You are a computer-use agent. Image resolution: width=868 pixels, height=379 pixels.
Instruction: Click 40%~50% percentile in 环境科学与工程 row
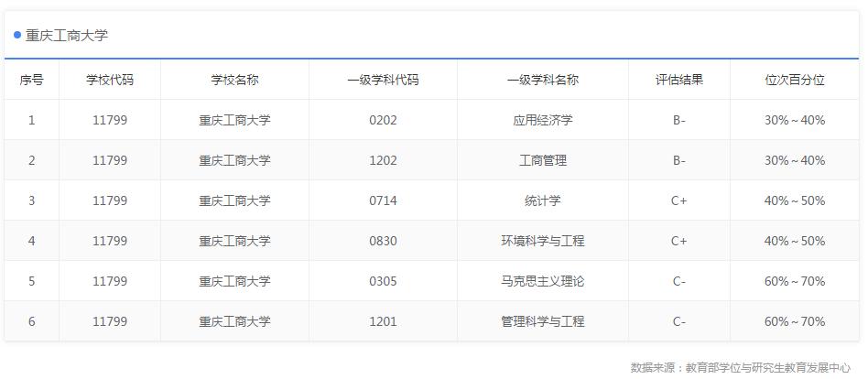pyautogui.click(x=795, y=241)
